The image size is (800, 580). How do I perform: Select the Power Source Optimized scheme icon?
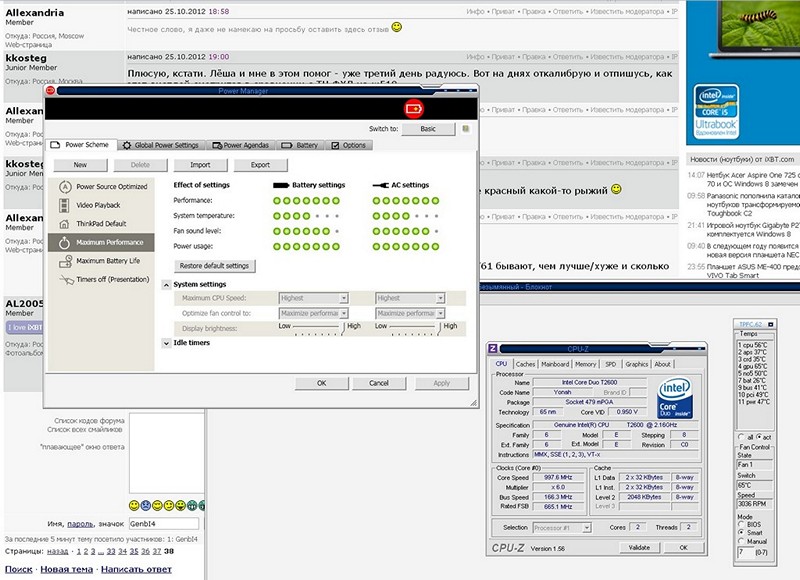coord(65,186)
